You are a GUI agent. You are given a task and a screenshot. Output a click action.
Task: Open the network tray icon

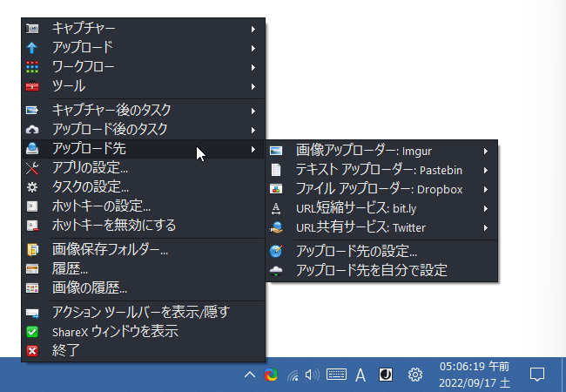coord(293,375)
